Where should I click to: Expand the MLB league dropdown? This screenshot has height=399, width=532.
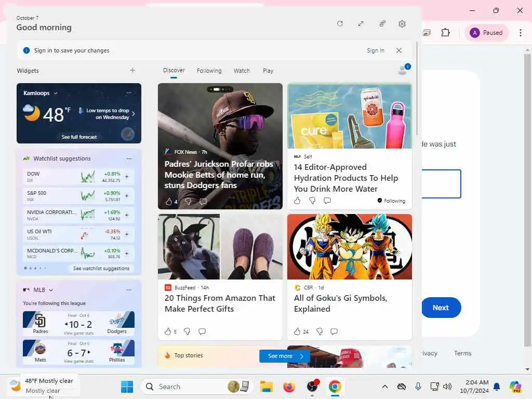point(51,290)
